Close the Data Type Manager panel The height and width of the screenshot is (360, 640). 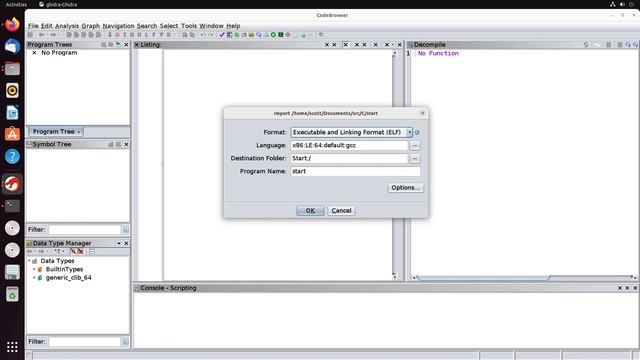click(126, 243)
